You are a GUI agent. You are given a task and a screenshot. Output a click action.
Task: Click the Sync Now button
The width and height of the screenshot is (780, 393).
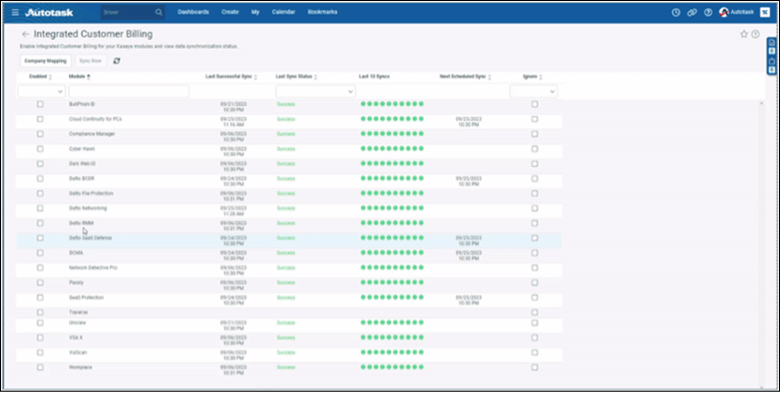[x=90, y=61]
